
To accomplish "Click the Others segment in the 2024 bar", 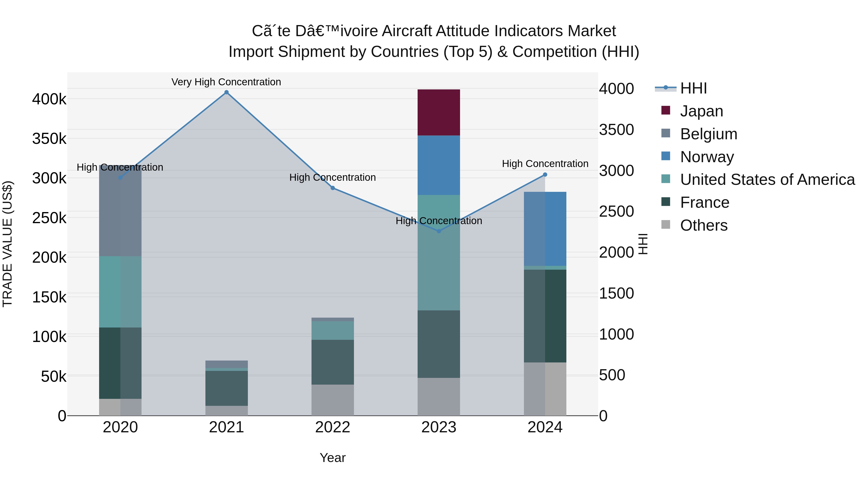I will 545,389.
